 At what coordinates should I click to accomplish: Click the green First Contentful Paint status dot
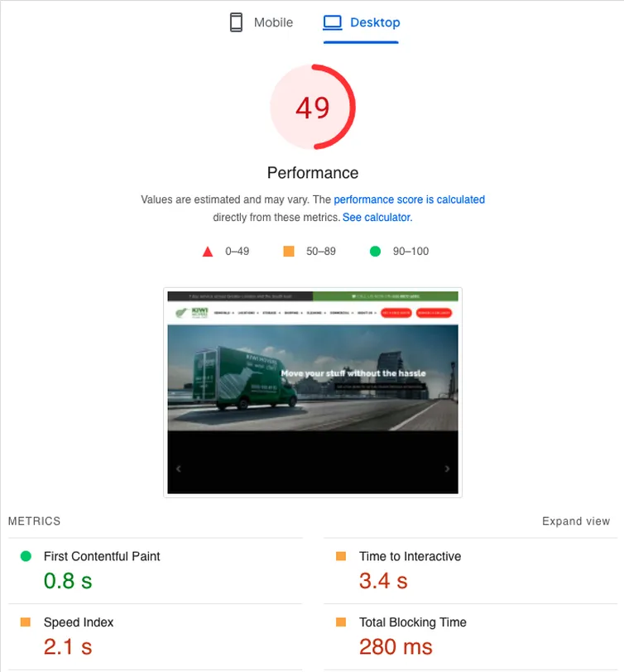pyautogui.click(x=26, y=556)
